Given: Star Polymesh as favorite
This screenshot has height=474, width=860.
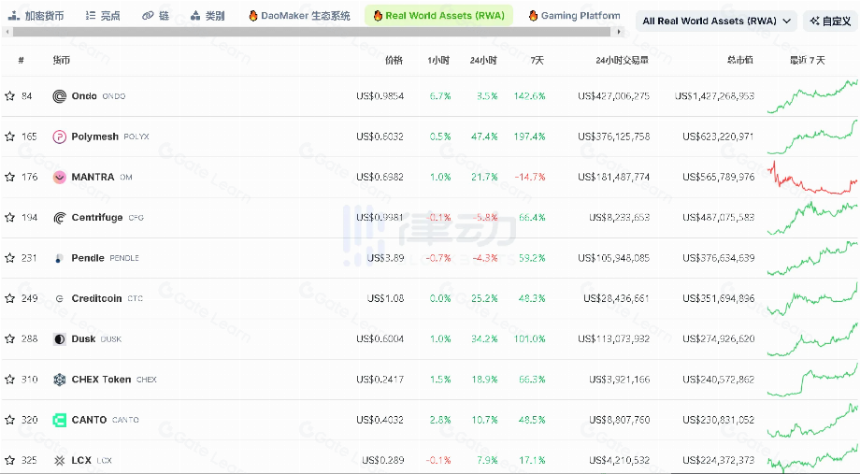Looking at the screenshot, I should (9, 137).
